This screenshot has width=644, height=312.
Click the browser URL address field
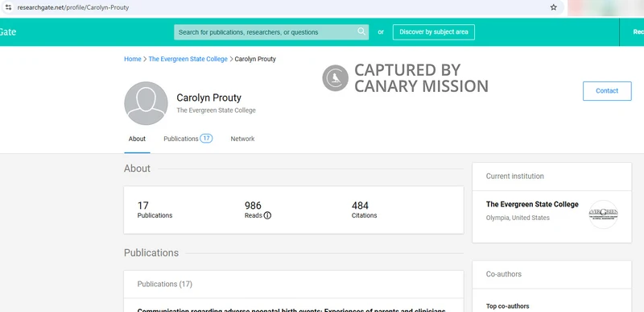point(283,7)
